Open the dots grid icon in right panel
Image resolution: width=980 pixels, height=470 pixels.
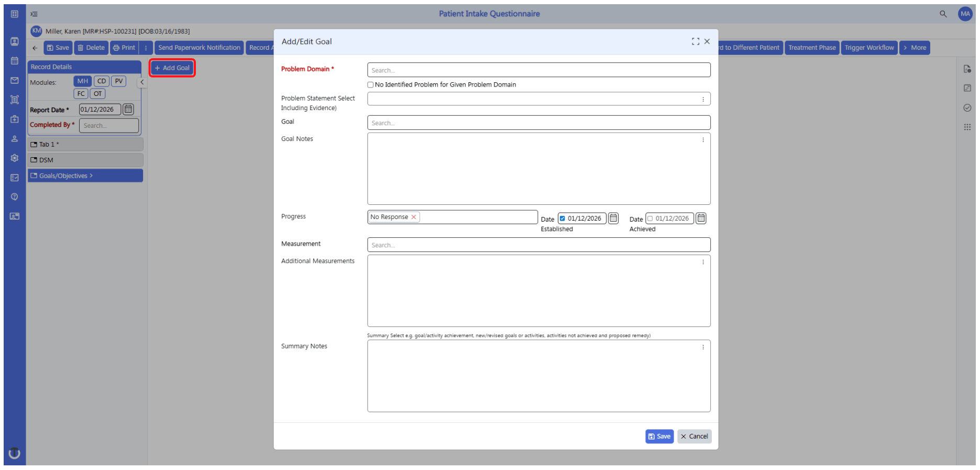(967, 127)
